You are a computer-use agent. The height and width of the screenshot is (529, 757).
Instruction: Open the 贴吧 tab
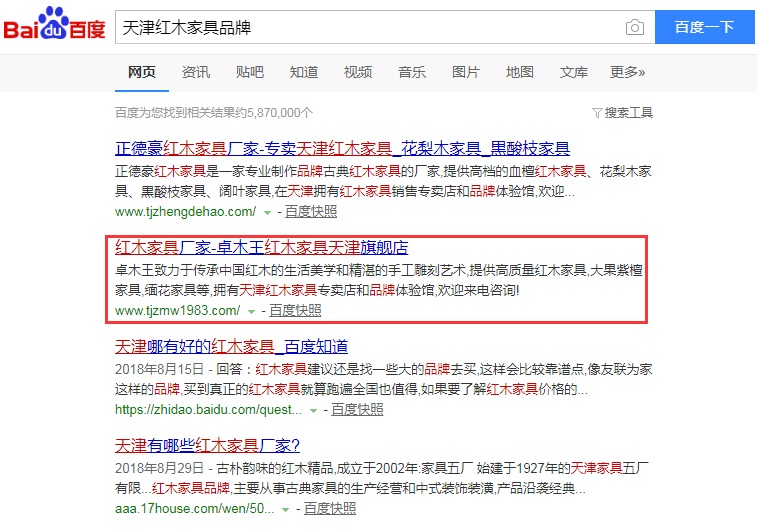[250, 72]
